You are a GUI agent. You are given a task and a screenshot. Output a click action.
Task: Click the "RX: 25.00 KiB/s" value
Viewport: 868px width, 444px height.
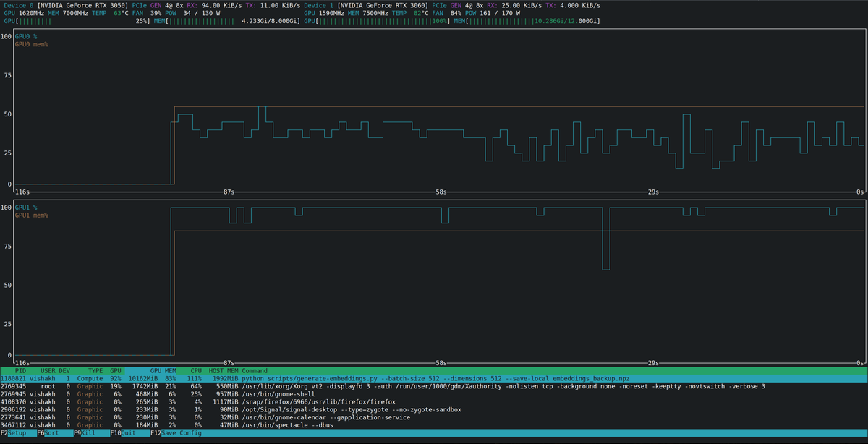pos(514,5)
